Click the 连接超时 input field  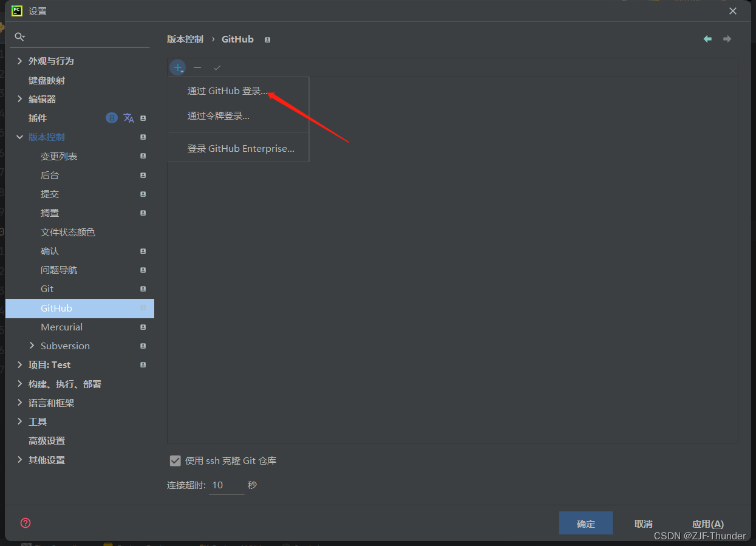[226, 485]
